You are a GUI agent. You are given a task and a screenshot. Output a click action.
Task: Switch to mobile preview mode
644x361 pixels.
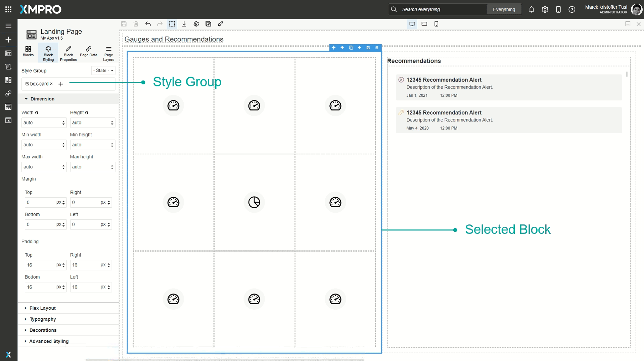pos(436,24)
